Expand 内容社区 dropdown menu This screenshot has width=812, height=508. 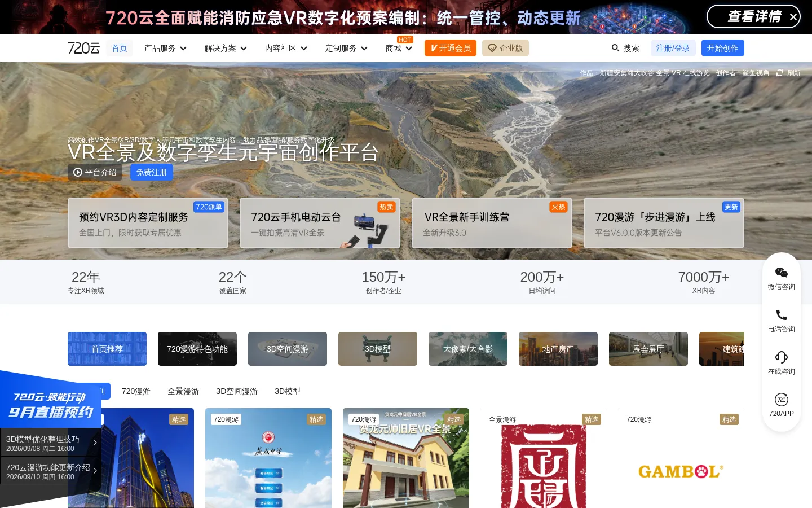[286, 48]
